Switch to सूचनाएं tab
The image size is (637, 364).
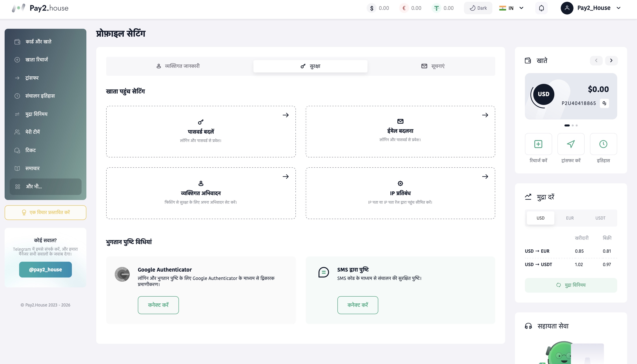pyautogui.click(x=433, y=66)
